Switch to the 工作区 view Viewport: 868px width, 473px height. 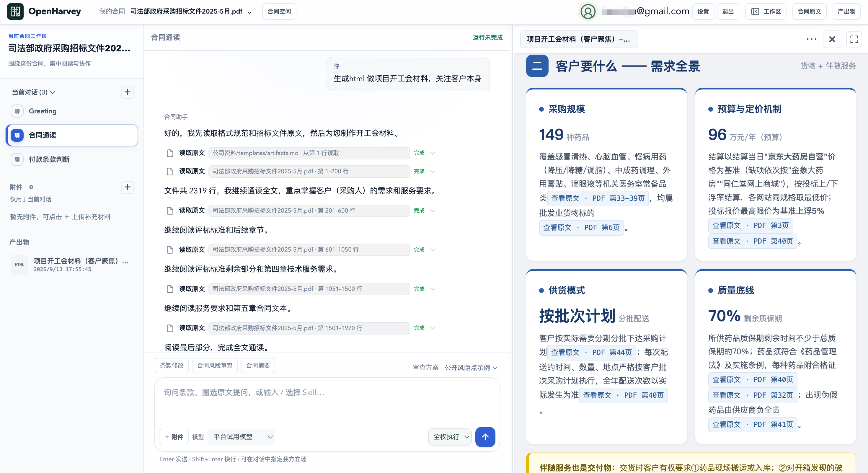(766, 12)
